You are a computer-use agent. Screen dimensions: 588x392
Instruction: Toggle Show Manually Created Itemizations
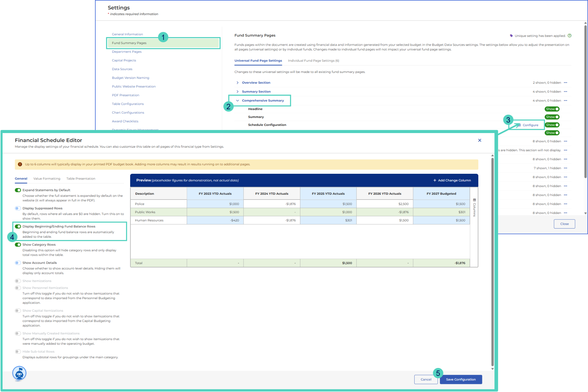point(18,334)
